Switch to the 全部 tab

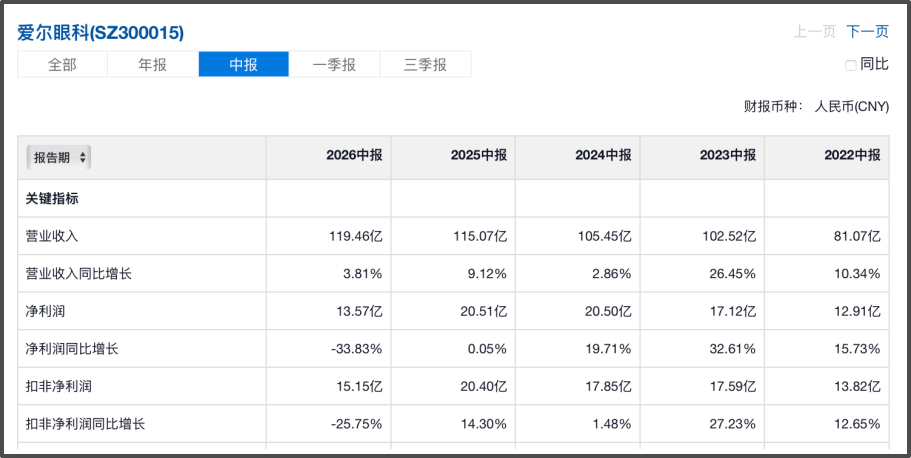click(62, 65)
